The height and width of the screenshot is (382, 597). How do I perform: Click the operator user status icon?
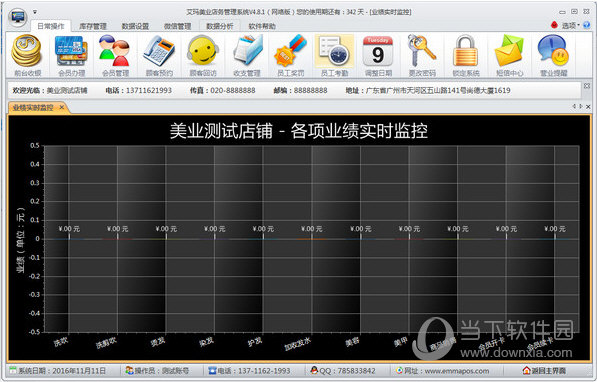pos(129,370)
